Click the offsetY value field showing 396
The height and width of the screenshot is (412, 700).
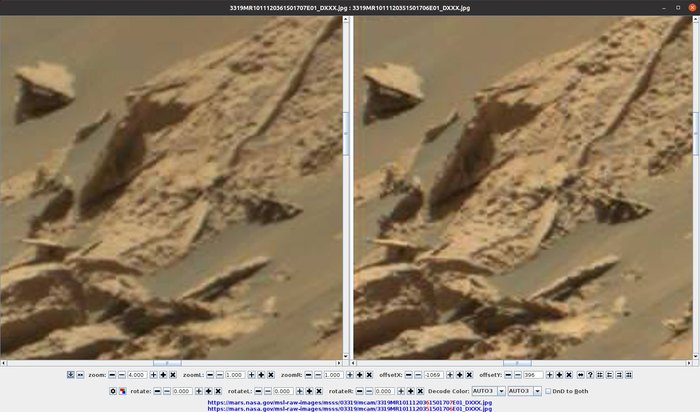[x=533, y=375]
